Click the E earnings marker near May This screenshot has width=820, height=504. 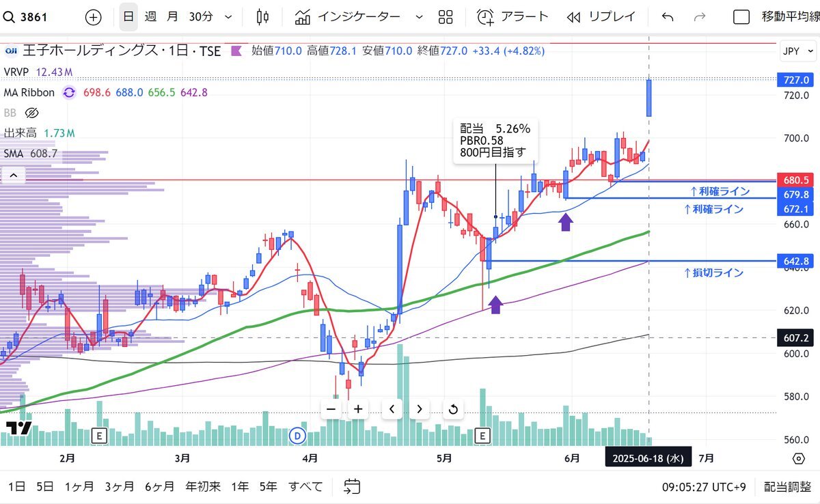pyautogui.click(x=483, y=435)
